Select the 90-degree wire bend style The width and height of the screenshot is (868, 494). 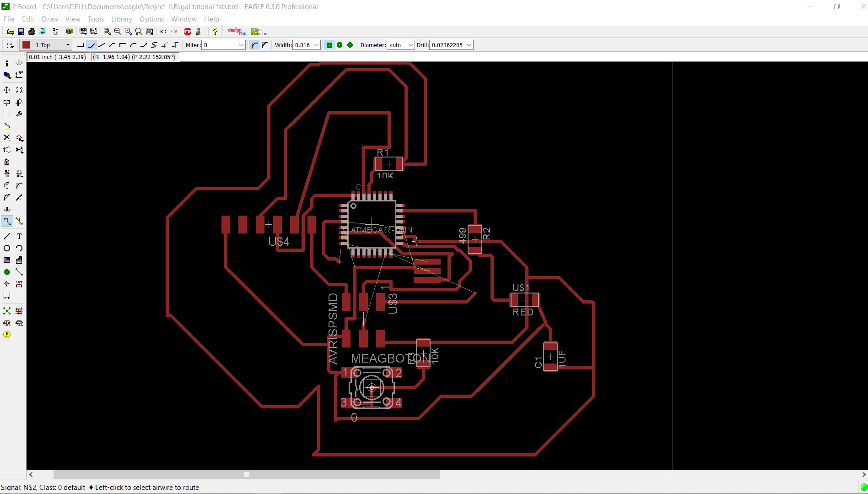[x=81, y=45]
